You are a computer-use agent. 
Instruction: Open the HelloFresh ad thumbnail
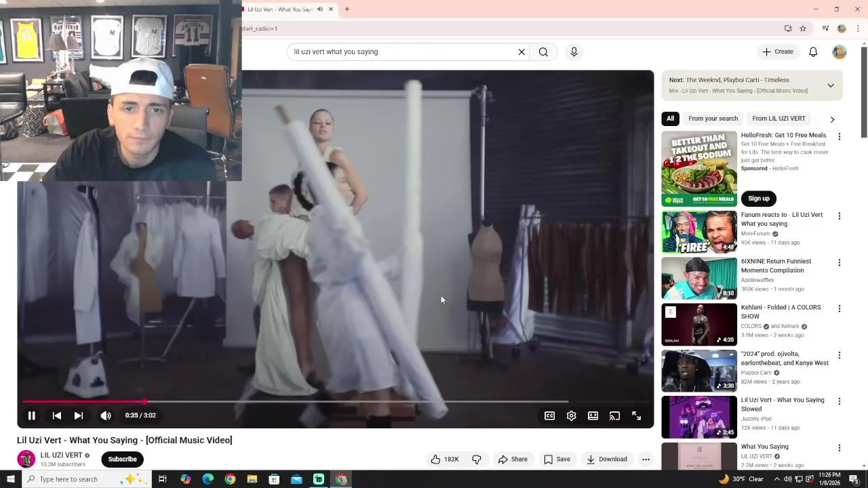click(699, 169)
